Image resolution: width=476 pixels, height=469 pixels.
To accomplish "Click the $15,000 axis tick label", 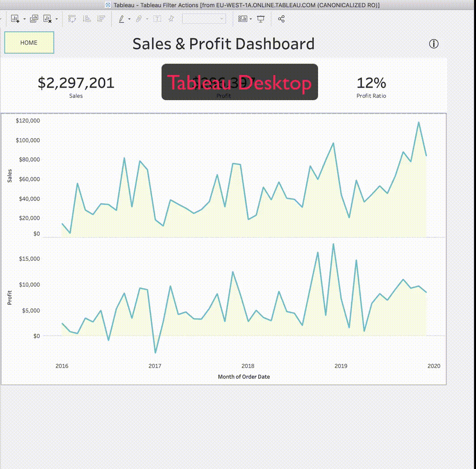I will [29, 259].
